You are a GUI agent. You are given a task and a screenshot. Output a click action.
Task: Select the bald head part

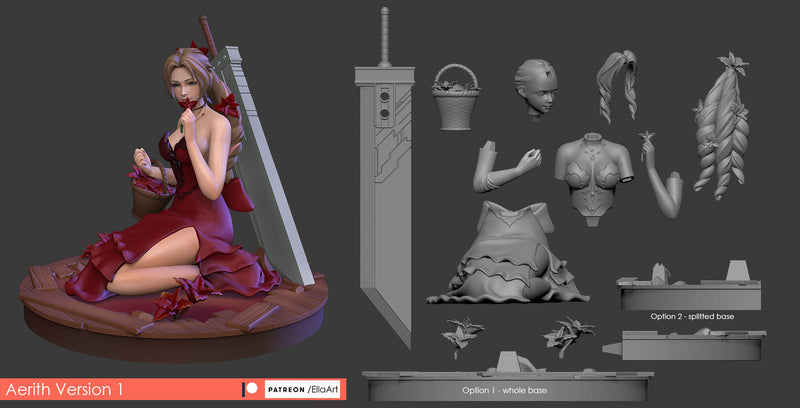[536, 89]
